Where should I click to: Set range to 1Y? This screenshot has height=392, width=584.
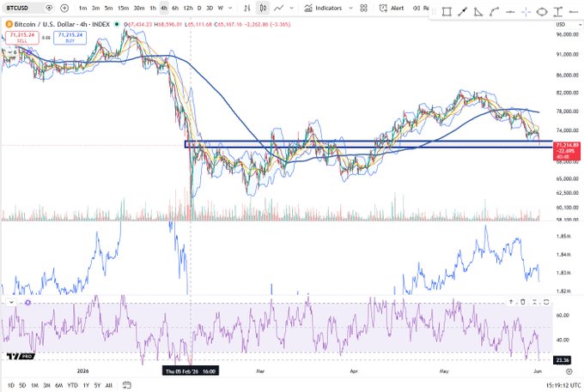coord(86,385)
